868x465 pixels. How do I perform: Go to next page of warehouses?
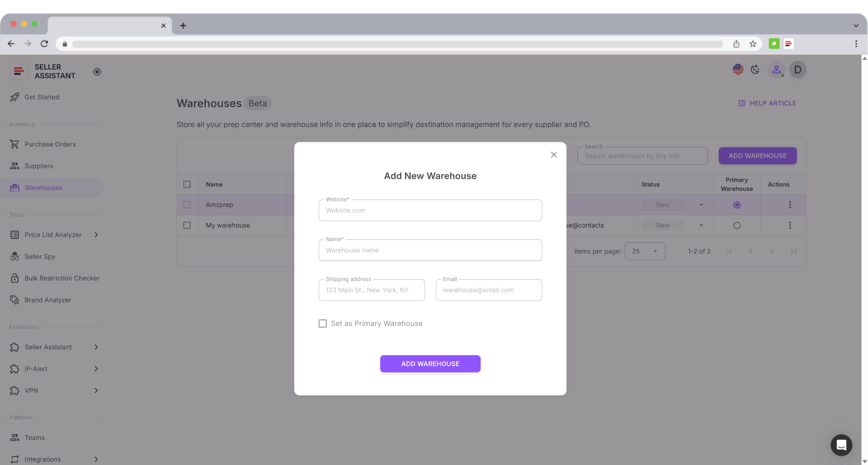[772, 251]
